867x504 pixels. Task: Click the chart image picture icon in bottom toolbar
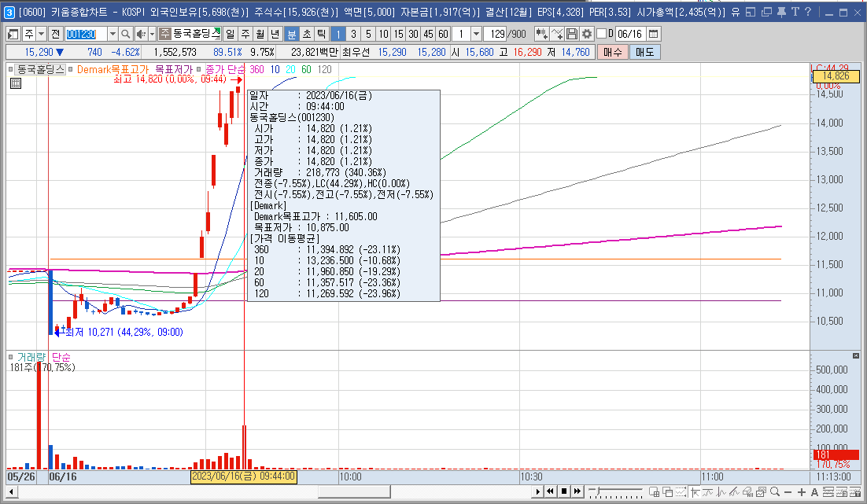[762, 492]
